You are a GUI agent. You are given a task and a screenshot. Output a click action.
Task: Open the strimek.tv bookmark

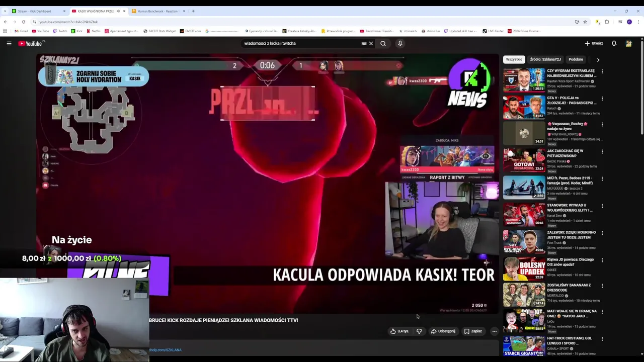pos(408,31)
